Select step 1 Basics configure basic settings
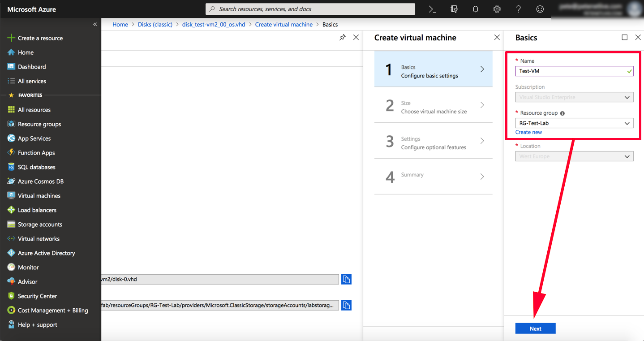 click(433, 69)
